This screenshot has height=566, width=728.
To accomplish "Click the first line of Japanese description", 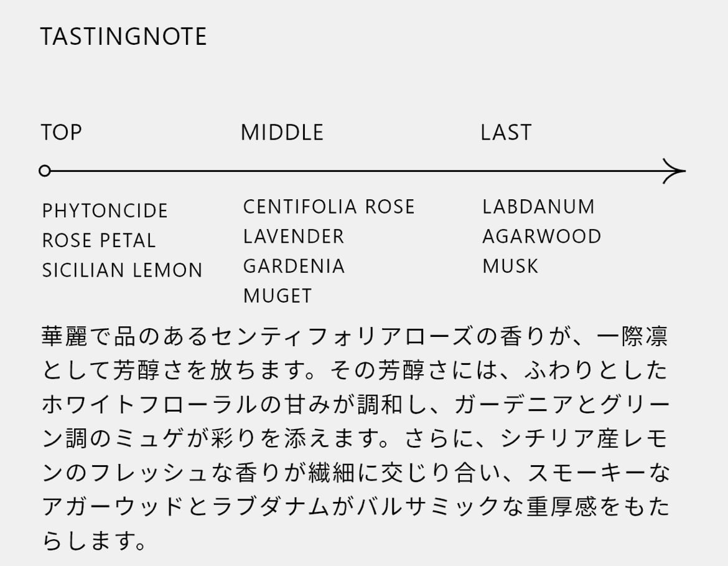I will [x=355, y=336].
